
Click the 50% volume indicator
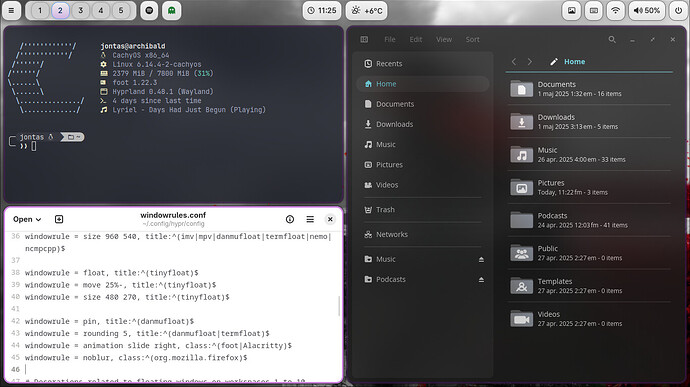(647, 11)
